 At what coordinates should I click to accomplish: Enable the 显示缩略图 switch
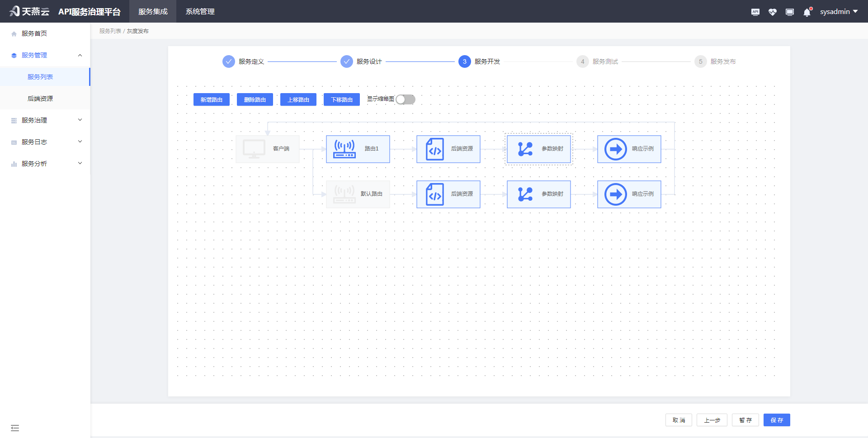(x=405, y=99)
